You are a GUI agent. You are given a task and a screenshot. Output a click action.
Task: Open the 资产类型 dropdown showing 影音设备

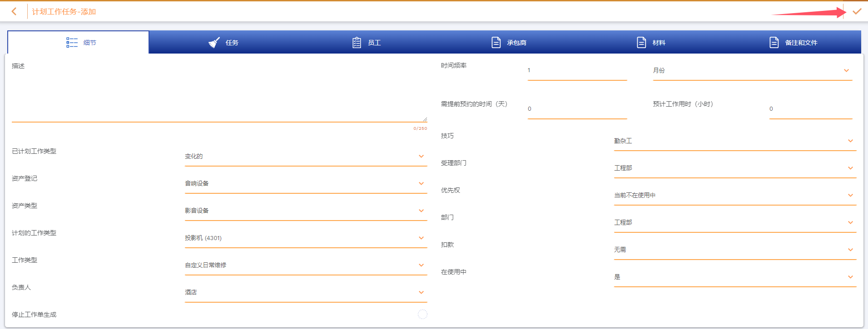[306, 211]
